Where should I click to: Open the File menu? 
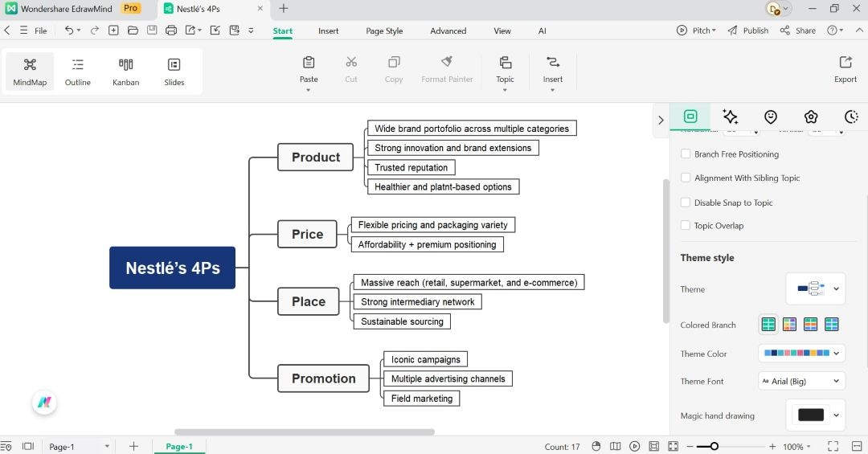[40, 31]
